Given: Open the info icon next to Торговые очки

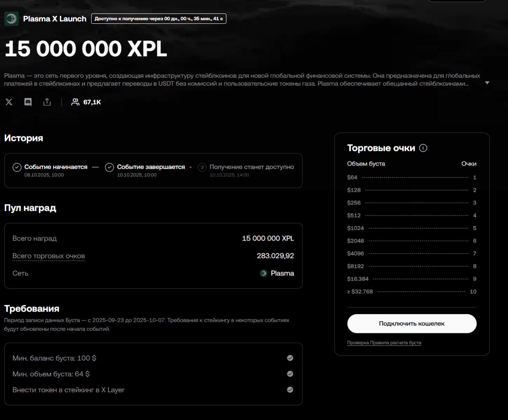Looking at the screenshot, I should click(x=423, y=148).
